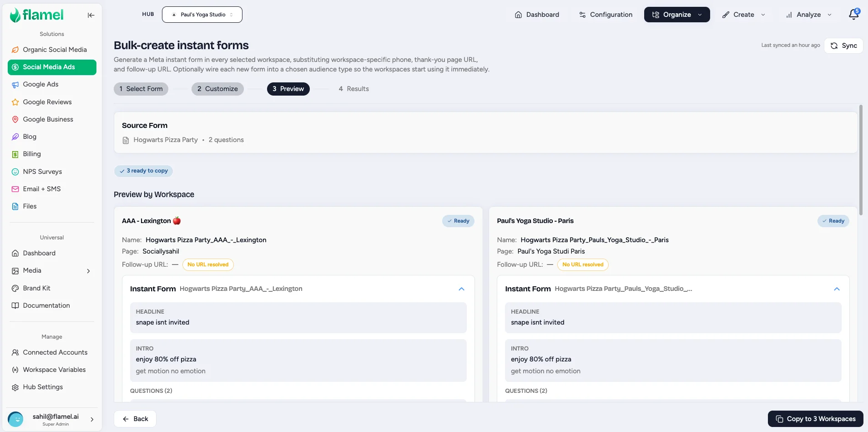
Task: Click headline 'snape isnt invited' in Lexington card
Action: [x=162, y=322]
